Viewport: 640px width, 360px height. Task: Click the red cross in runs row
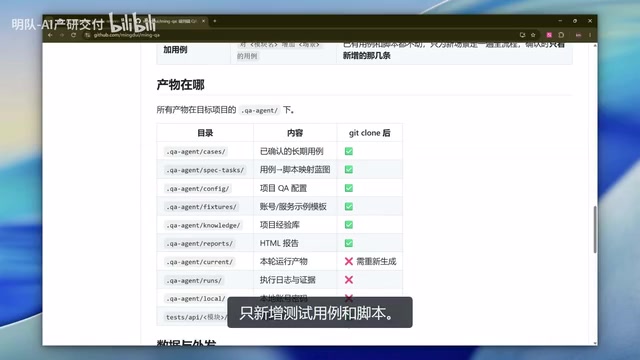click(349, 280)
